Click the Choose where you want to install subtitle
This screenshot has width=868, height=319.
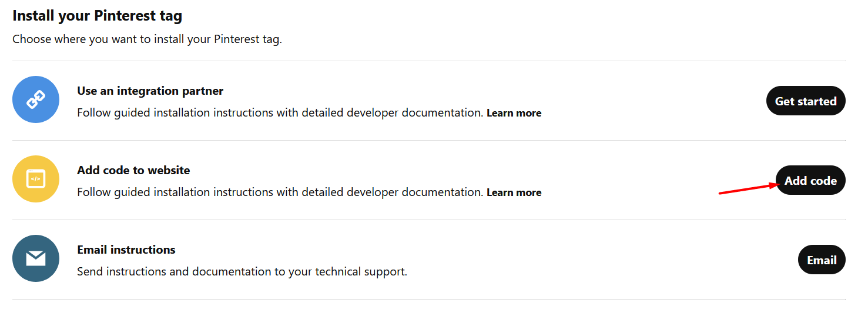click(x=147, y=40)
